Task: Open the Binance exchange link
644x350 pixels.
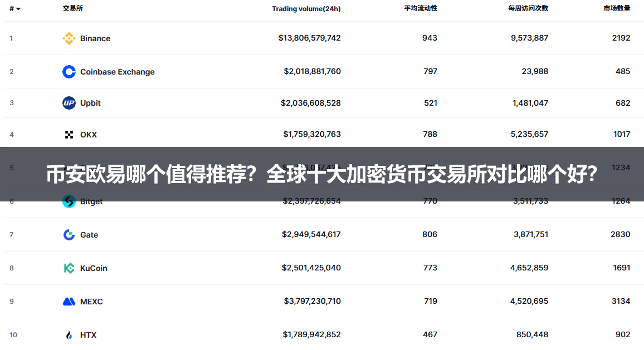Action: pyautogui.click(x=95, y=38)
